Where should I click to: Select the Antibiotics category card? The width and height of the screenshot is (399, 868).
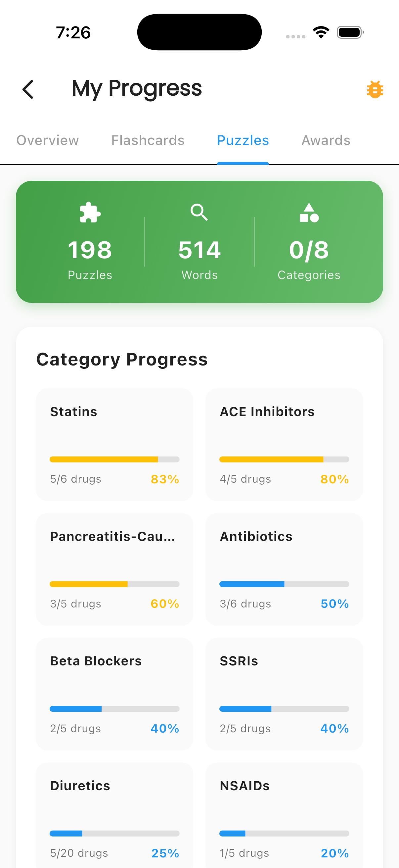pos(284,569)
